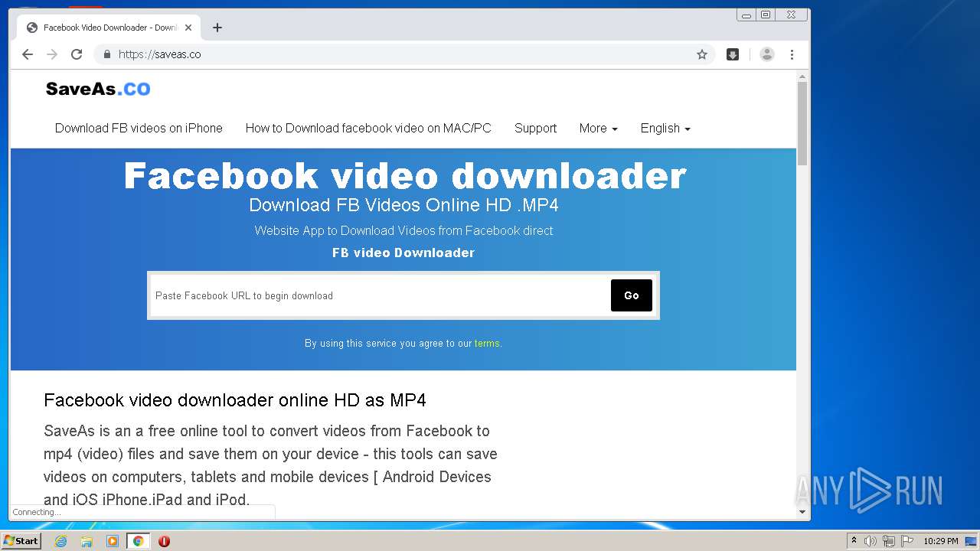Open a new tab with plus button
Screen dimensions: 980x551
[217, 28]
